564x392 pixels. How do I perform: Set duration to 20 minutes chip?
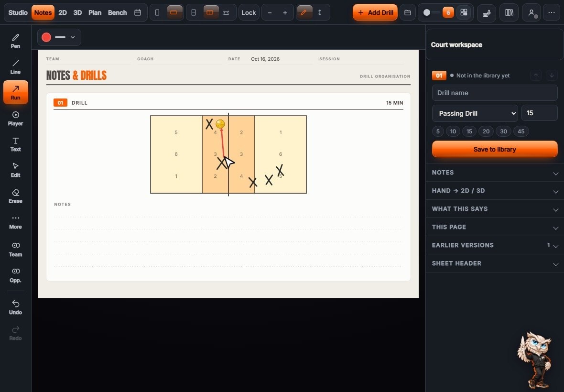pos(486,131)
